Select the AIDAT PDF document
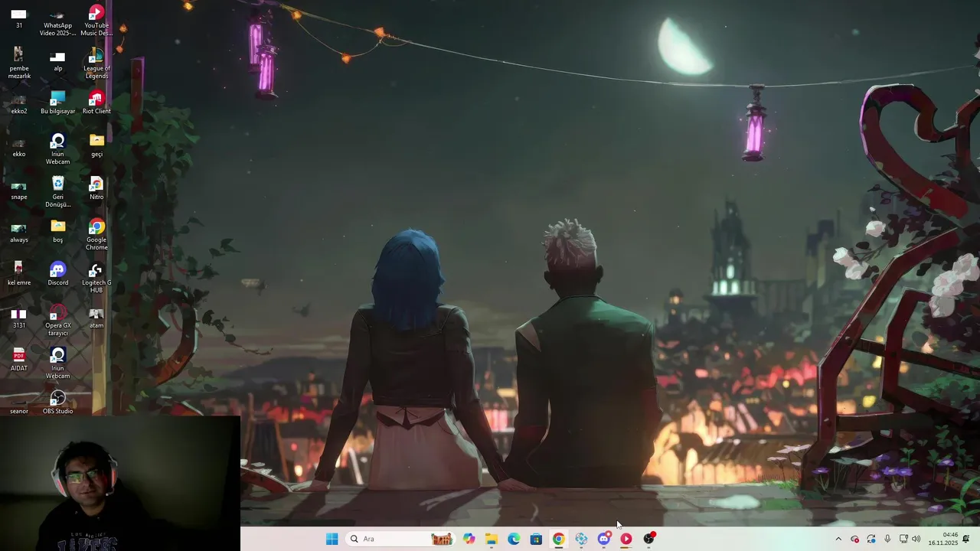 [x=19, y=360]
